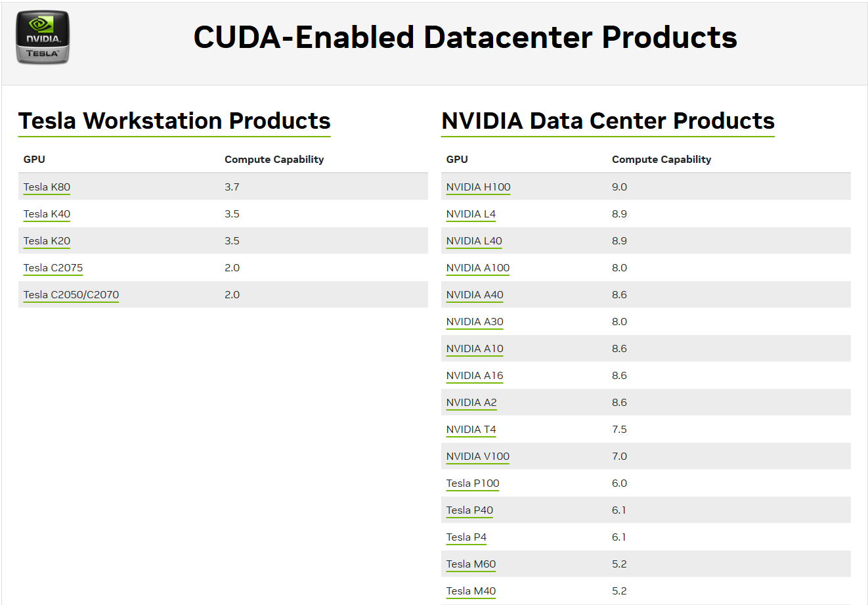Click the NVIDIA A40 link

475,295
